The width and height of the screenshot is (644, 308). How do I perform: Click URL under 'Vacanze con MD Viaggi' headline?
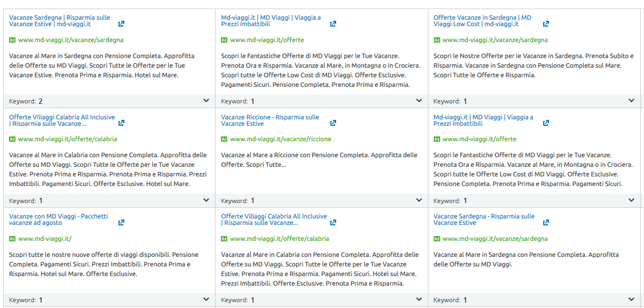coord(45,239)
